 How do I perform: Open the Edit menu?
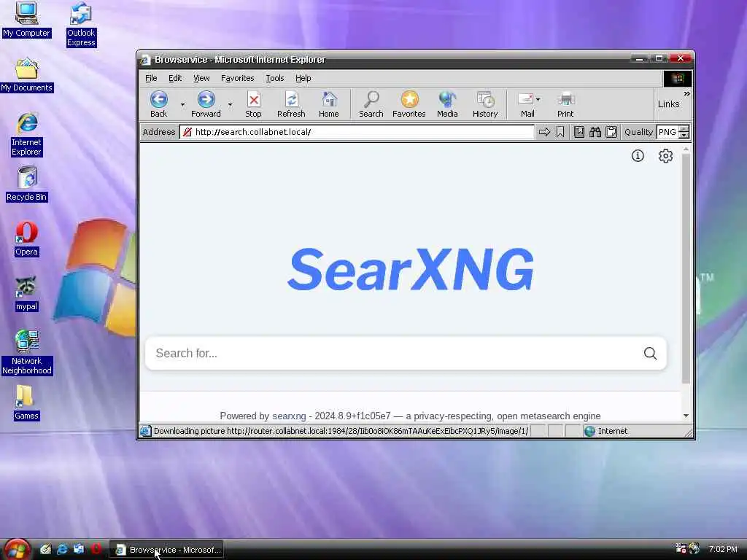175,78
